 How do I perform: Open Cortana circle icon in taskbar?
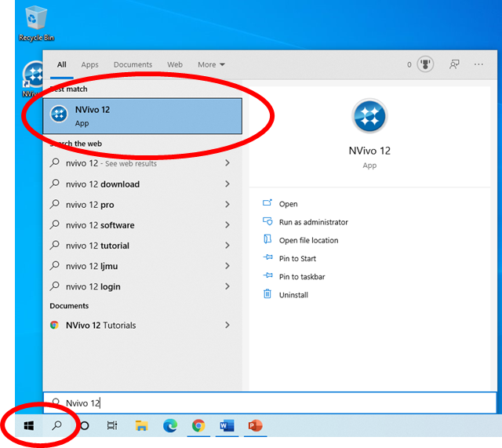[85, 425]
